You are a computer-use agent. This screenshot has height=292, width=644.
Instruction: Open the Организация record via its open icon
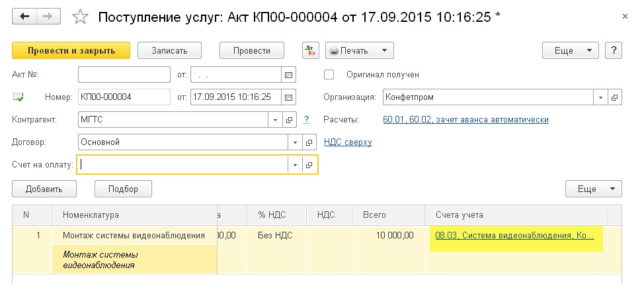click(x=614, y=97)
